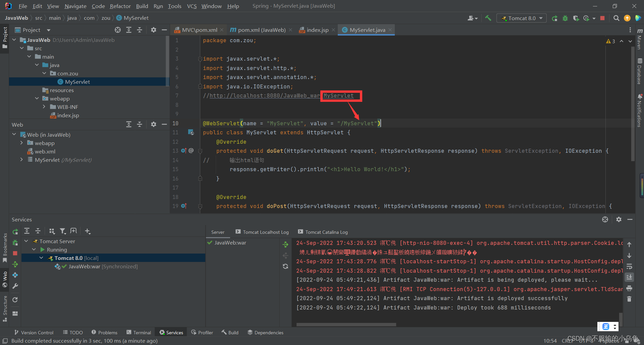Open Search Everywhere magnifier icon
Image resolution: width=644 pixels, height=345 pixels.
(616, 18)
